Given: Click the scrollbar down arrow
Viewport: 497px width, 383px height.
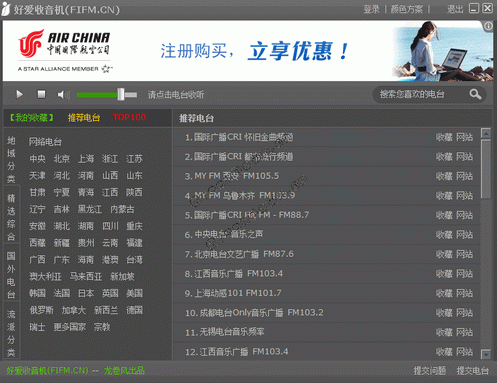Looking at the screenshot, I should point(486,354).
